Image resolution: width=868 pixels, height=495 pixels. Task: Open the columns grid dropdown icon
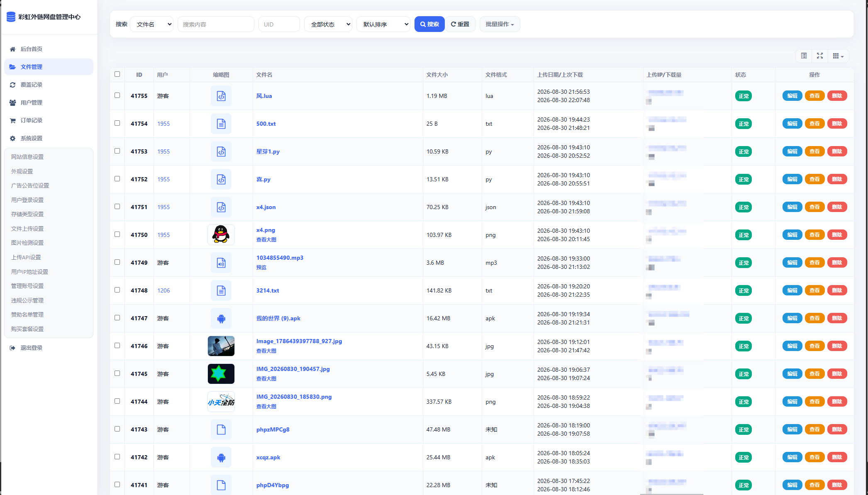point(838,56)
